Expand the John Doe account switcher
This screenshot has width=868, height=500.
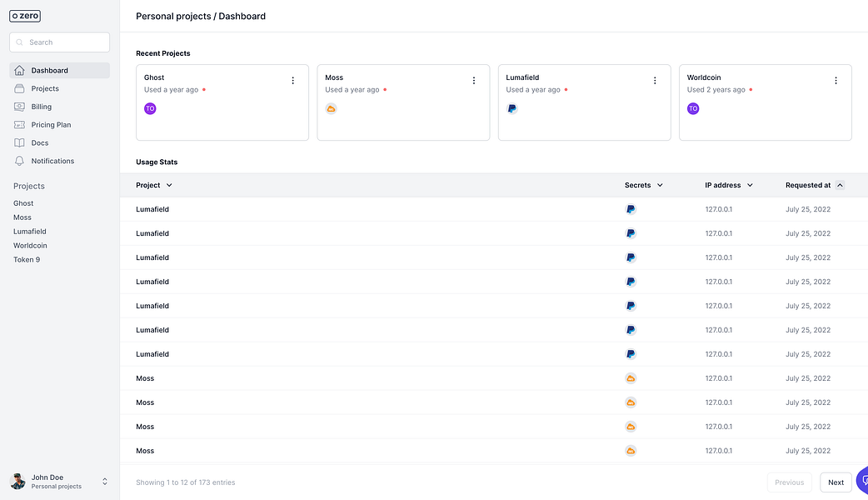(x=105, y=482)
